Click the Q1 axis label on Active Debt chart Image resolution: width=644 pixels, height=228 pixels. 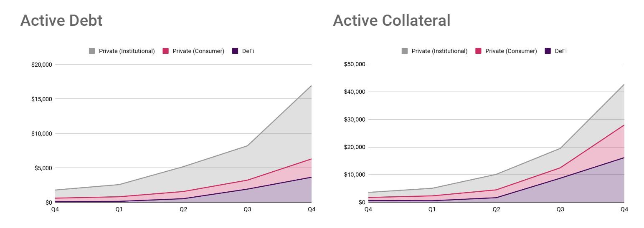tap(119, 209)
